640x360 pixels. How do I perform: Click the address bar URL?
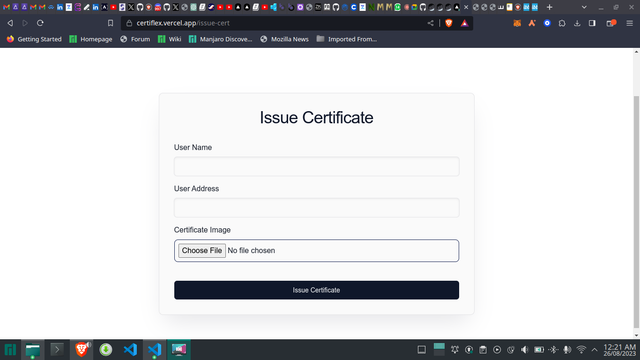click(183, 23)
